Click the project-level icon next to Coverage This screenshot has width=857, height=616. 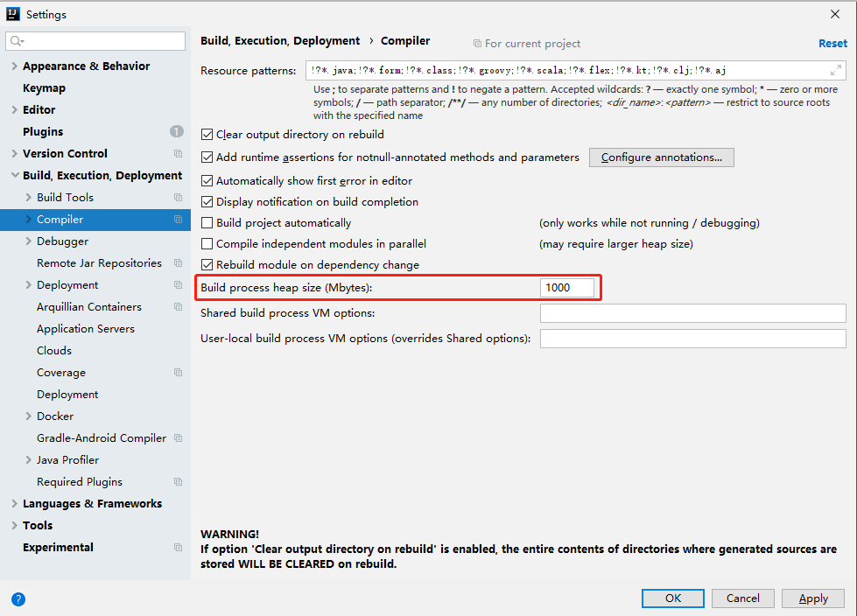coord(179,372)
